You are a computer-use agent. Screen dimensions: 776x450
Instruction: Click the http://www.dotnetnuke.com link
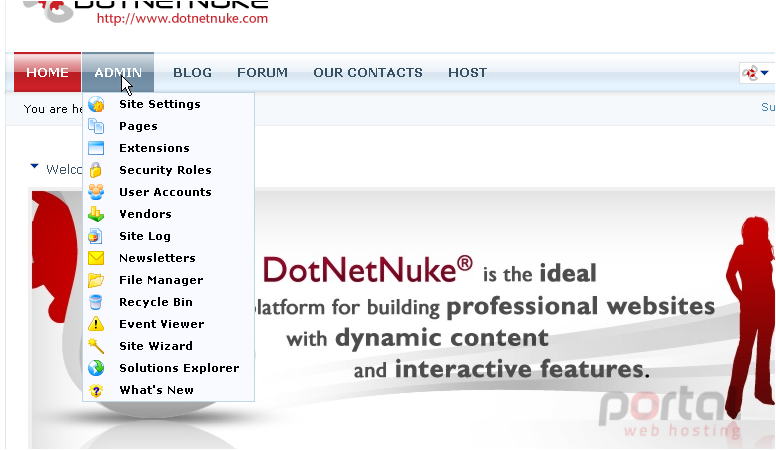click(182, 19)
